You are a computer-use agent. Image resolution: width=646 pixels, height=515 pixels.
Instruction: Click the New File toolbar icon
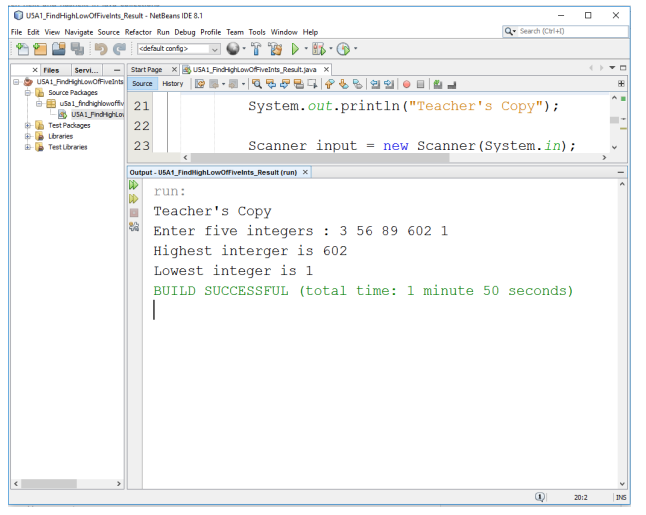[x=22, y=49]
